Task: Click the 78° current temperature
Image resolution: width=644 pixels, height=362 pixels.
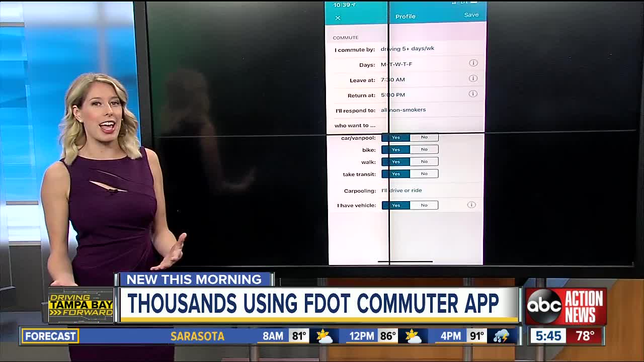Action: coord(585,335)
